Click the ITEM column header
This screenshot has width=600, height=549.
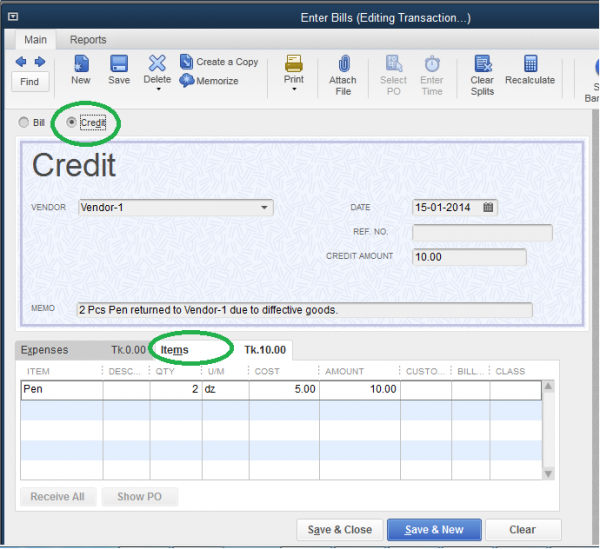[38, 371]
